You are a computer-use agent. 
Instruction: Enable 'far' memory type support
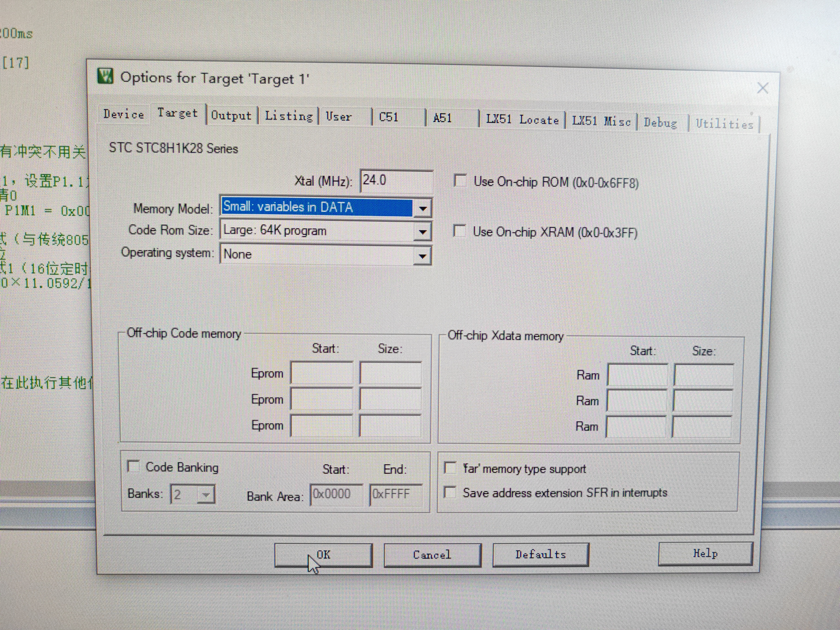pos(450,467)
